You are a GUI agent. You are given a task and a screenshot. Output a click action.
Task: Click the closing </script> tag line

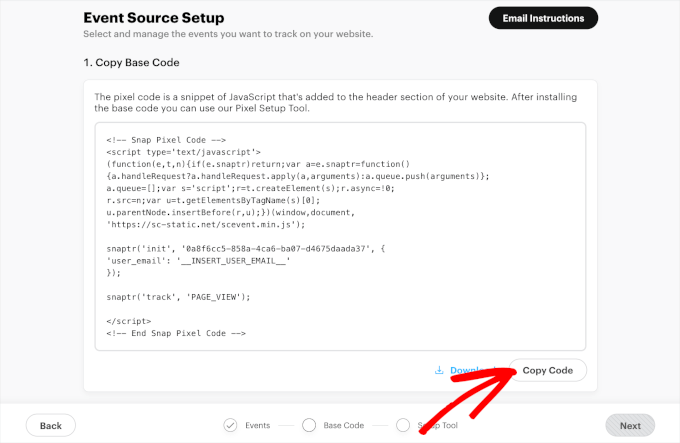click(x=129, y=321)
